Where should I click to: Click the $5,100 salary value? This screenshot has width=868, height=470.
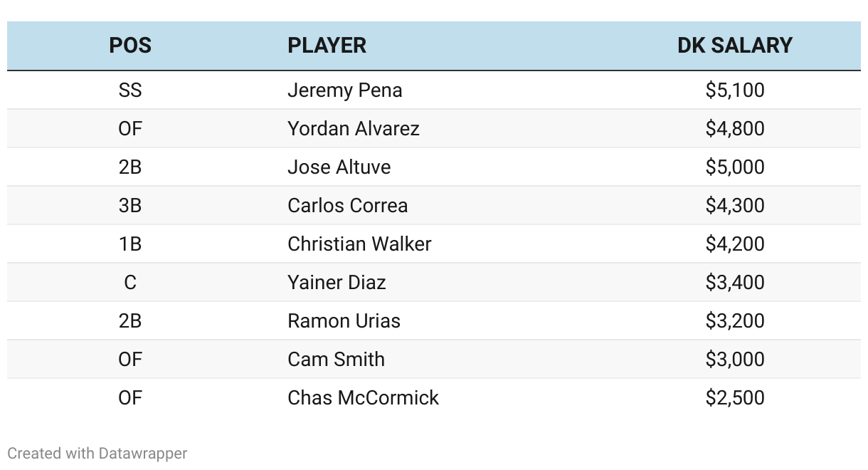pyautogui.click(x=735, y=90)
